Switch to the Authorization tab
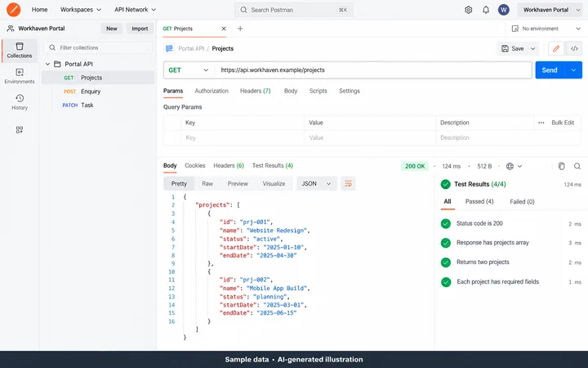This screenshot has height=368, width=588. [212, 91]
